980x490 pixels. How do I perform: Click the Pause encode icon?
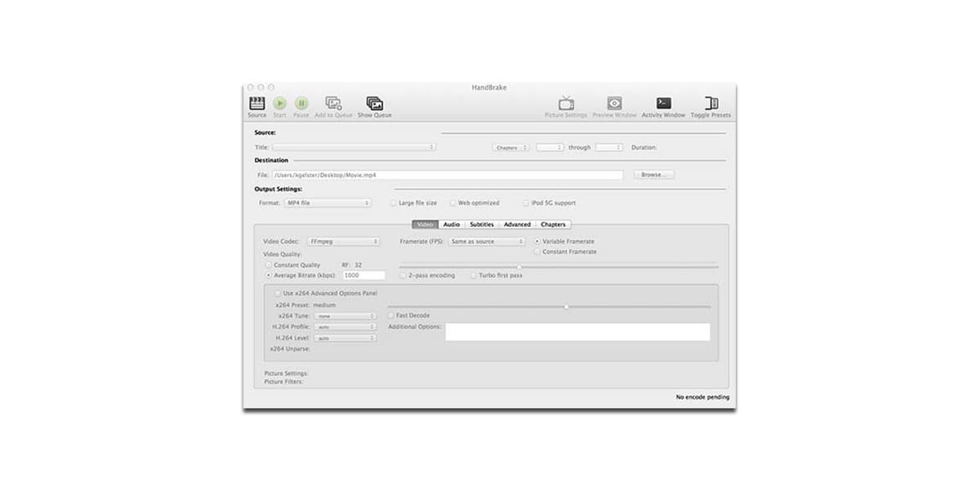tap(301, 104)
